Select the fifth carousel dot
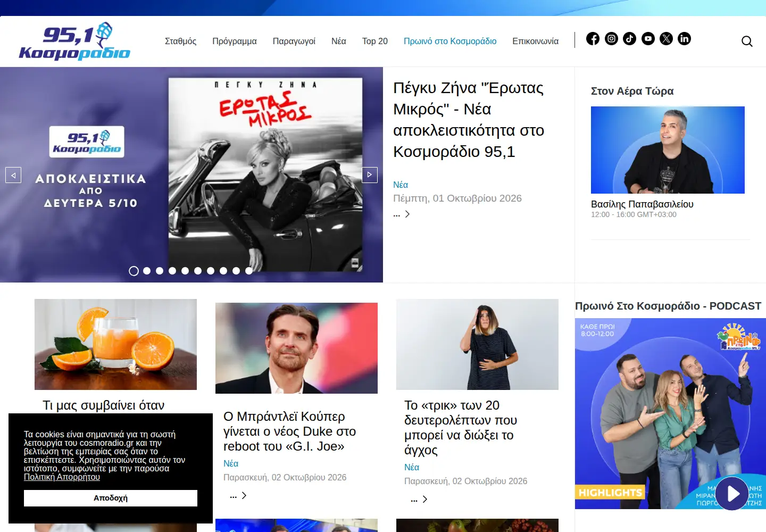The width and height of the screenshot is (766, 532). click(185, 271)
